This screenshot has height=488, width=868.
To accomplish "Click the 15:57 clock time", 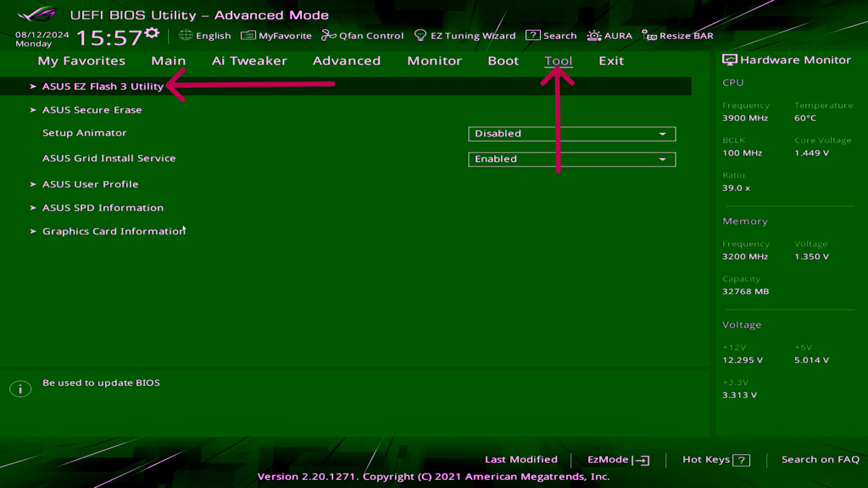I will pos(109,37).
